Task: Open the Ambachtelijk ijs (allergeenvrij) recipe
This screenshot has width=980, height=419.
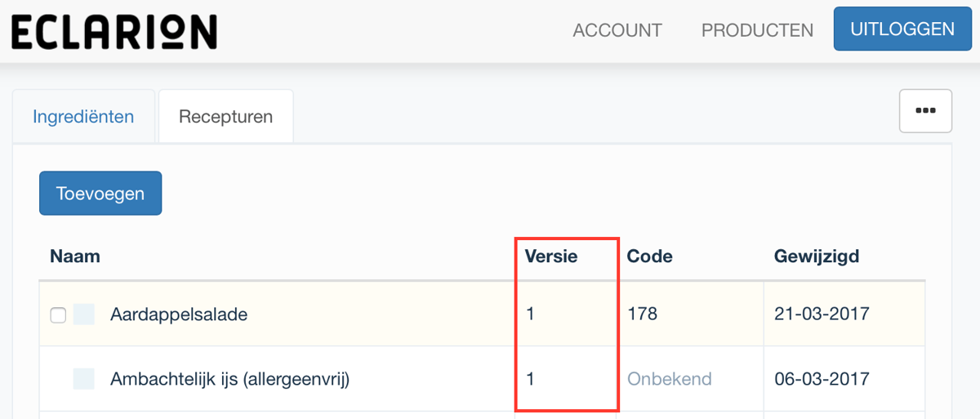Action: coord(229,379)
